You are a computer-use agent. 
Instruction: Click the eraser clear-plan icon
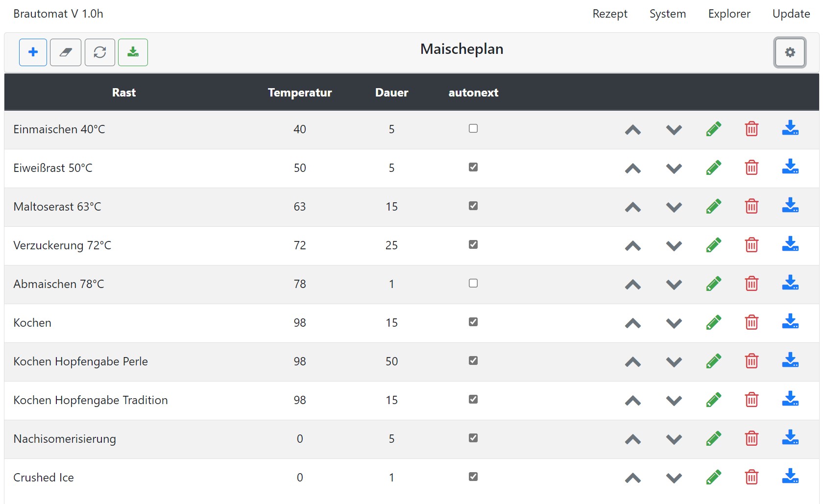click(66, 52)
